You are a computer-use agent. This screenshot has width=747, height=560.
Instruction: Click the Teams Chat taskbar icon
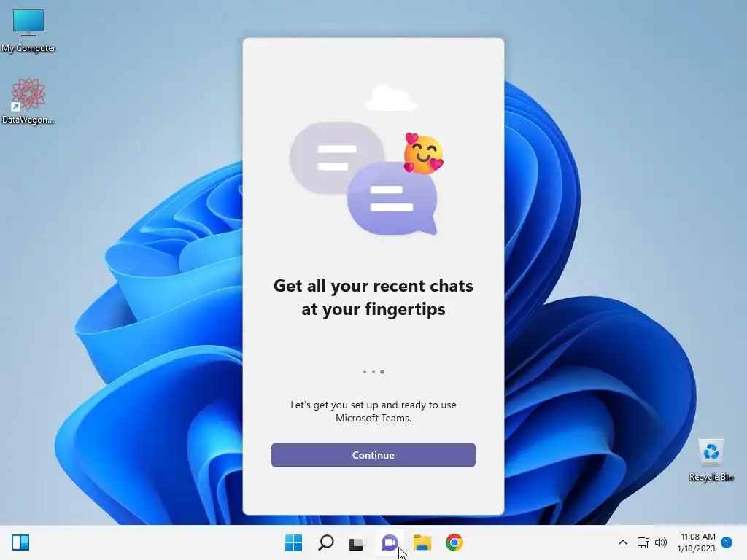pos(390,542)
